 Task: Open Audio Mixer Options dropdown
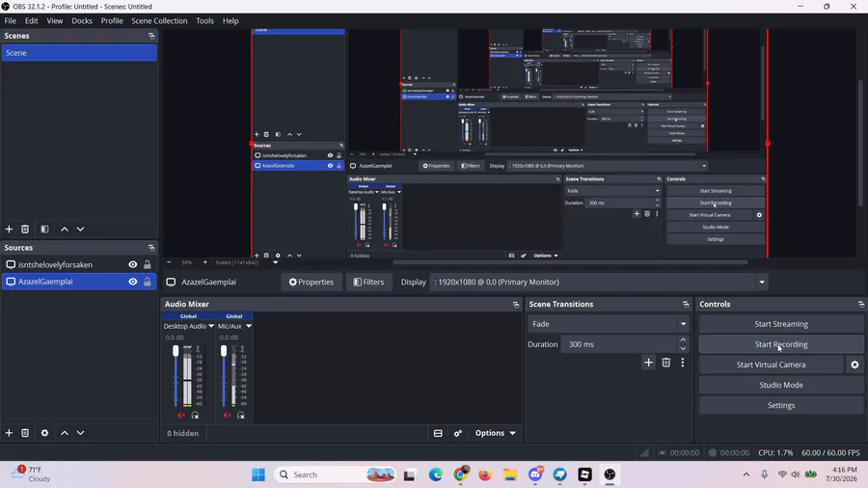(x=495, y=433)
